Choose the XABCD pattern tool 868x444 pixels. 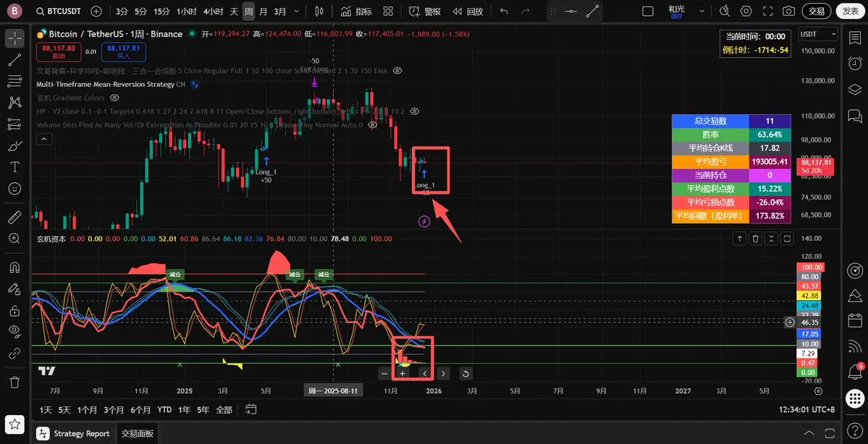click(x=15, y=102)
